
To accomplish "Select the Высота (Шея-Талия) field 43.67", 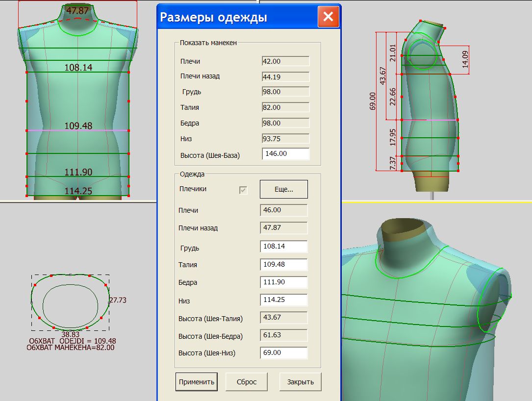I will click(283, 317).
